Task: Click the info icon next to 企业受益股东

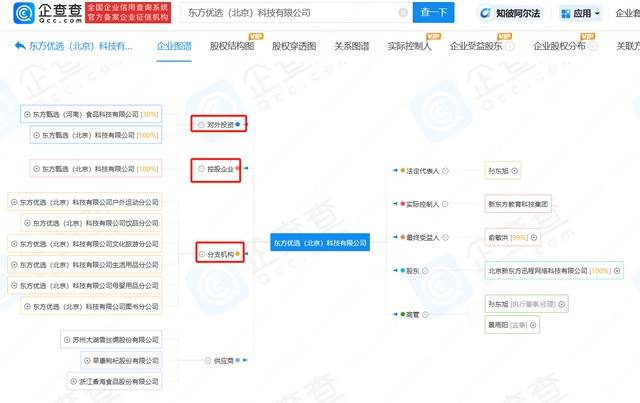Action: (x=509, y=46)
